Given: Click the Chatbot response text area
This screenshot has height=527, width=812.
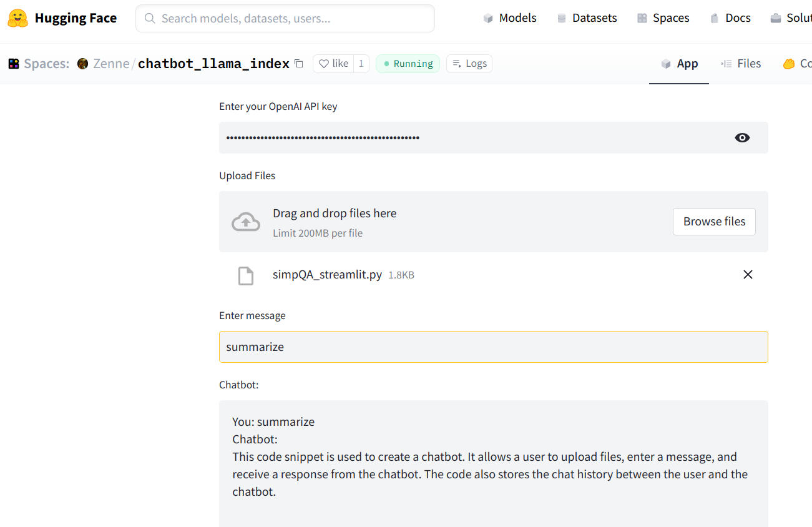Looking at the screenshot, I should (494, 463).
